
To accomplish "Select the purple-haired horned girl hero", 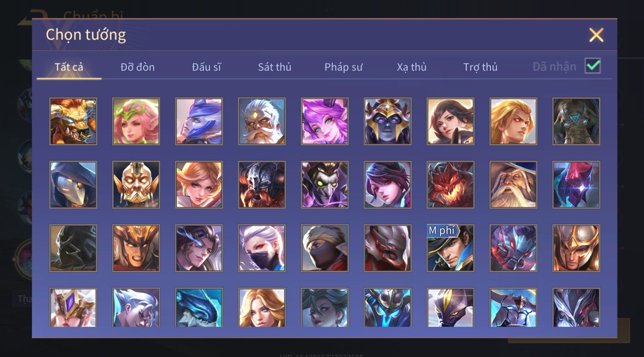I will point(325,121).
